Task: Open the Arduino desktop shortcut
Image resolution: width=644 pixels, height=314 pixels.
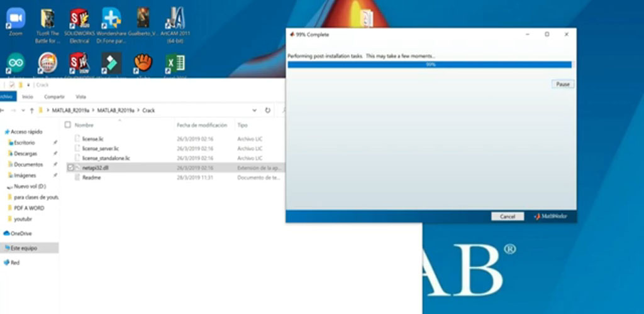Action: pyautogui.click(x=16, y=63)
